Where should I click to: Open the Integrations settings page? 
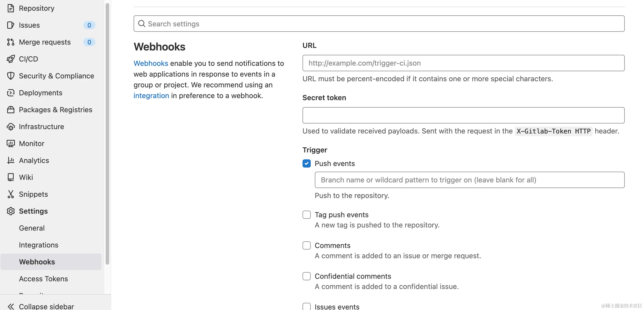coord(38,245)
